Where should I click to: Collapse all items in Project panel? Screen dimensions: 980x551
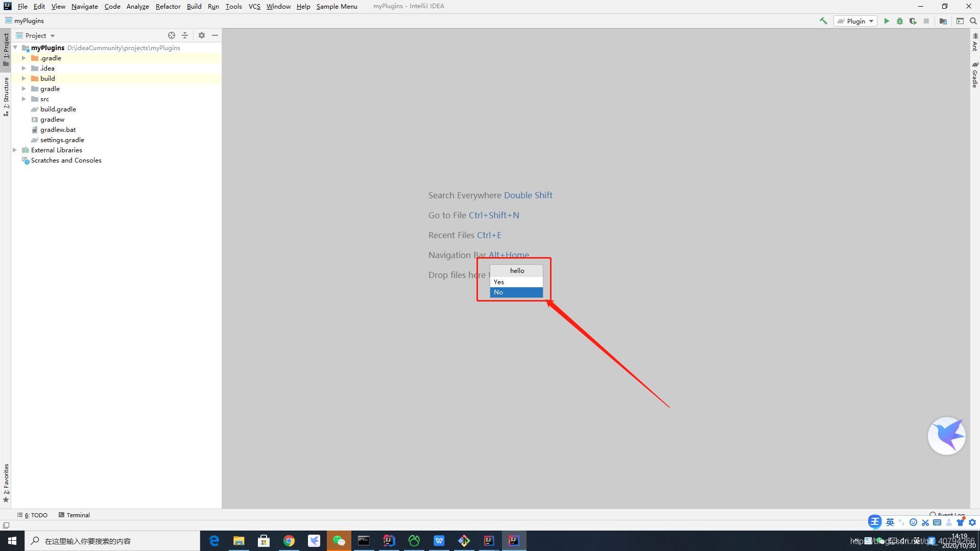point(185,35)
